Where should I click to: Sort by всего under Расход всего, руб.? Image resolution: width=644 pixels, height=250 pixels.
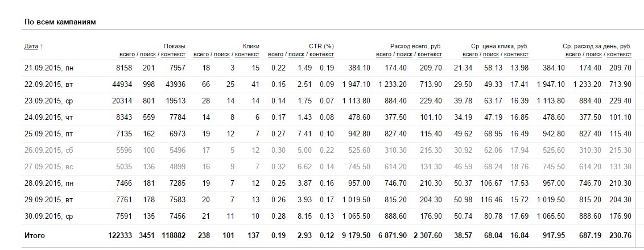(x=383, y=55)
